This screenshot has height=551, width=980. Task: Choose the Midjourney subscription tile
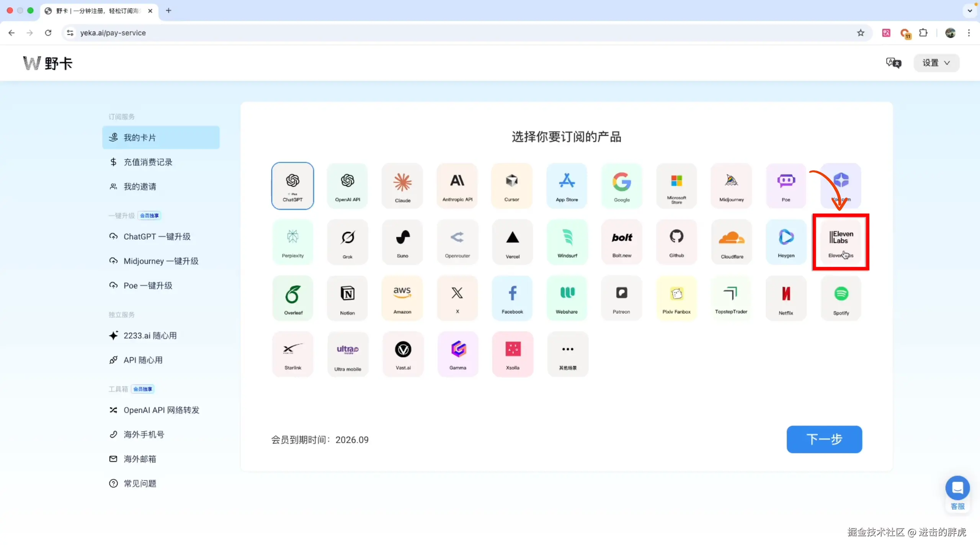pos(731,186)
